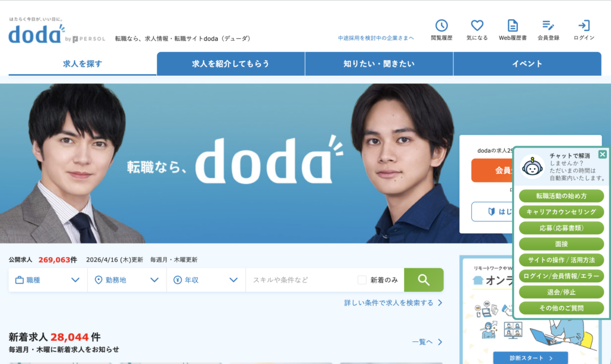Click the ログイン arrow icon
This screenshot has height=364, width=611.
[x=584, y=26]
